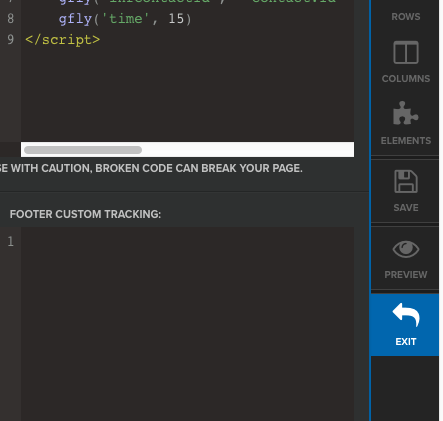This screenshot has height=421, width=443.
Task: Click the SAVE text label
Action: pos(406,208)
